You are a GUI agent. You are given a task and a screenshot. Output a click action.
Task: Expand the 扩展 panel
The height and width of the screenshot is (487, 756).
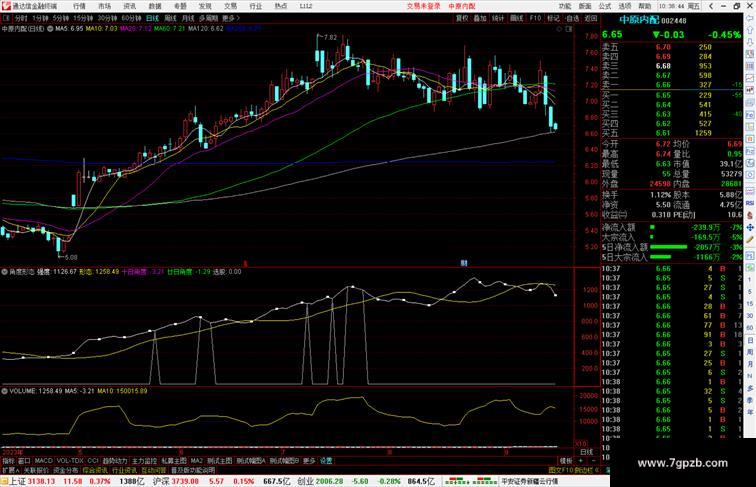tap(10, 470)
